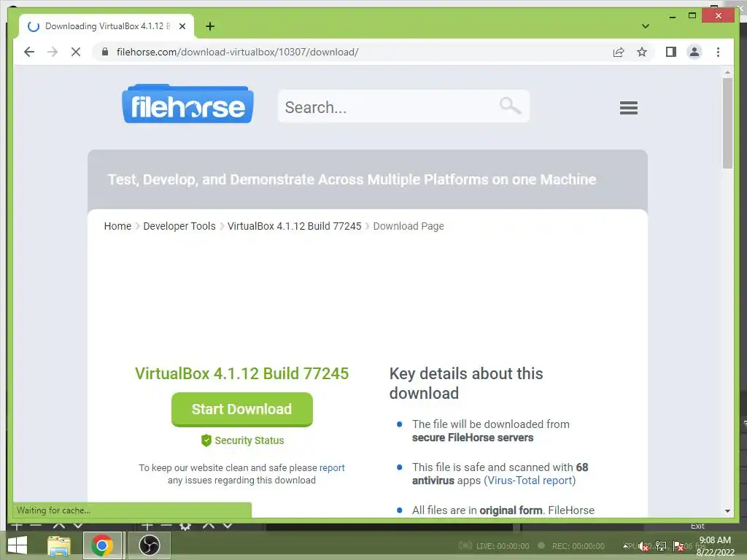Click the browser forward arrow

[x=53, y=52]
